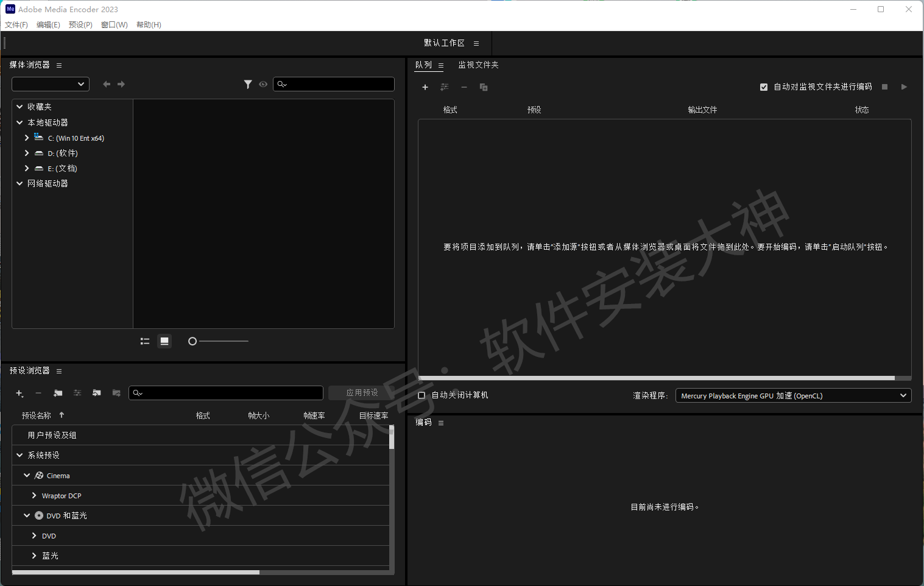Enable 自动关闭计算机 checkbox
This screenshot has height=586, width=924.
coord(421,395)
